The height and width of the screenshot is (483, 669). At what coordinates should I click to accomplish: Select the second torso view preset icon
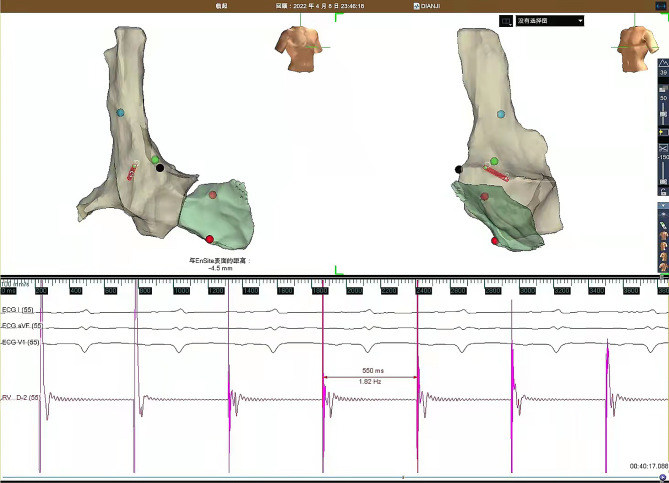pyautogui.click(x=663, y=246)
